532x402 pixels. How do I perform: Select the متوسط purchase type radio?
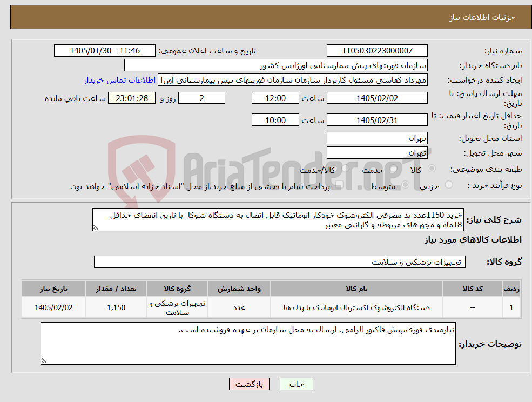(405, 185)
